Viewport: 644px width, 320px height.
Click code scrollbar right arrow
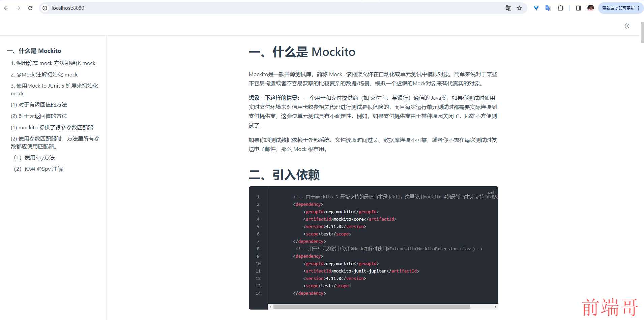pos(495,307)
